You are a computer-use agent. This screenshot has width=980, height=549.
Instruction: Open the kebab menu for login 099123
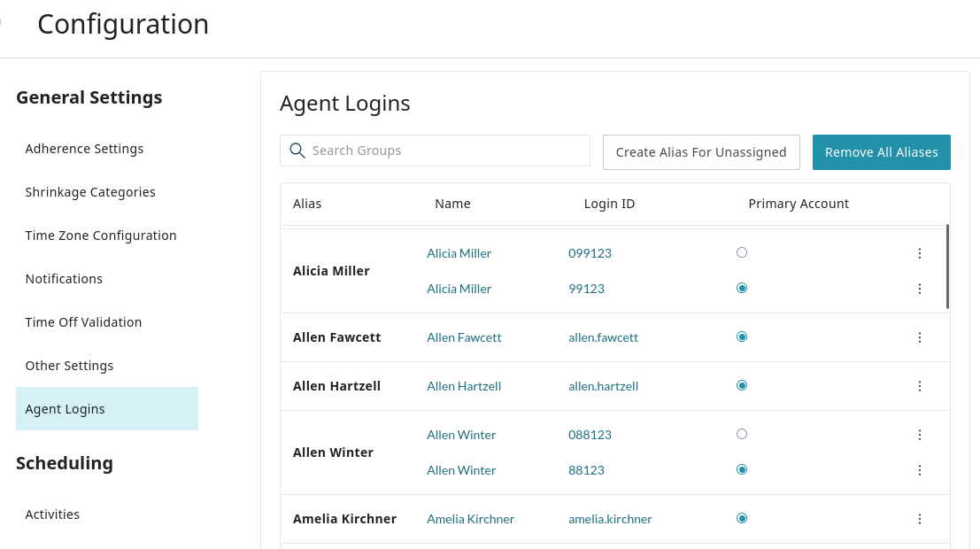point(919,253)
